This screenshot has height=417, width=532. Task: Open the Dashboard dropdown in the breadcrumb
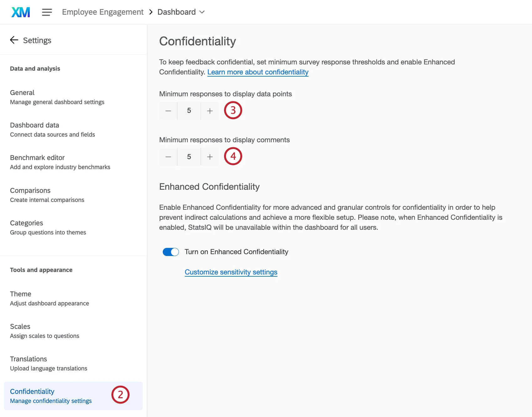202,12
